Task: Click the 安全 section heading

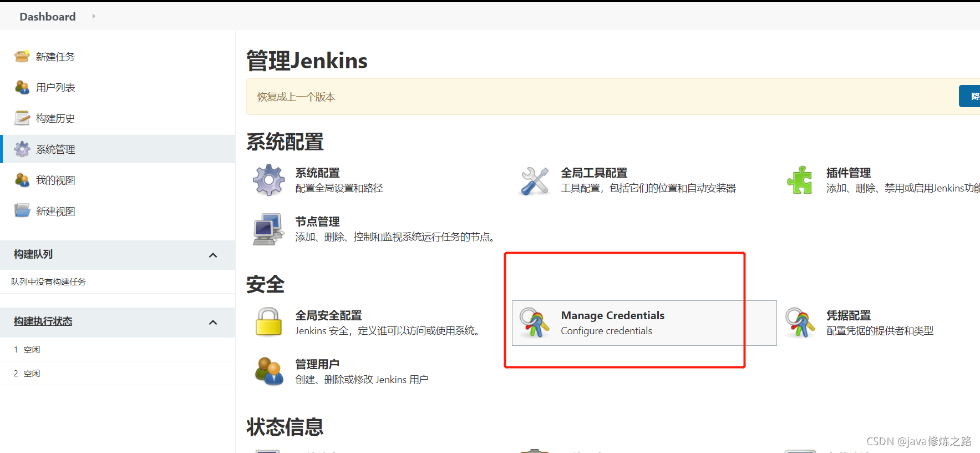Action: pos(266,284)
